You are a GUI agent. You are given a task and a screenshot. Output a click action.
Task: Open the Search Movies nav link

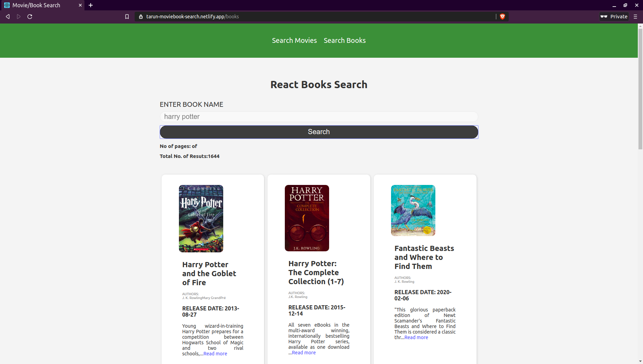295,40
